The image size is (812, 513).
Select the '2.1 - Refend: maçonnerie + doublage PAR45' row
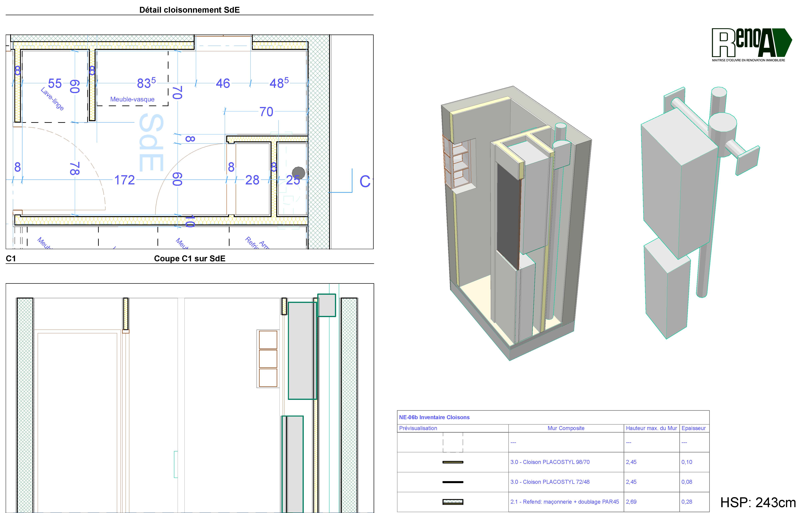(553, 502)
